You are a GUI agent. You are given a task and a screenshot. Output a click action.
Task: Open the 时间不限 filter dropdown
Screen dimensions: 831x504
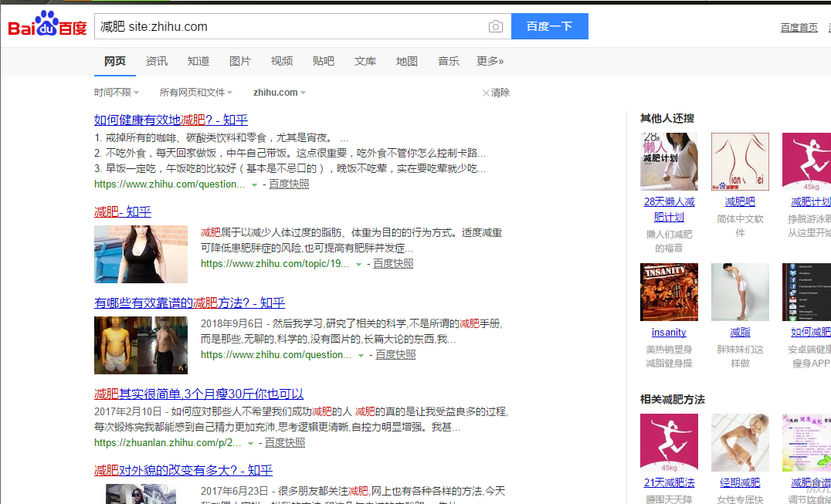point(117,93)
